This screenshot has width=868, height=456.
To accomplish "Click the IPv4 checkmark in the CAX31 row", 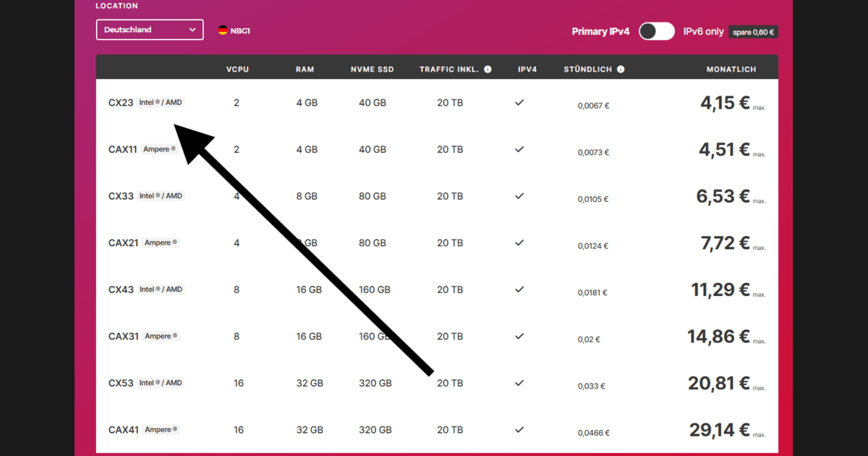I will (x=519, y=336).
